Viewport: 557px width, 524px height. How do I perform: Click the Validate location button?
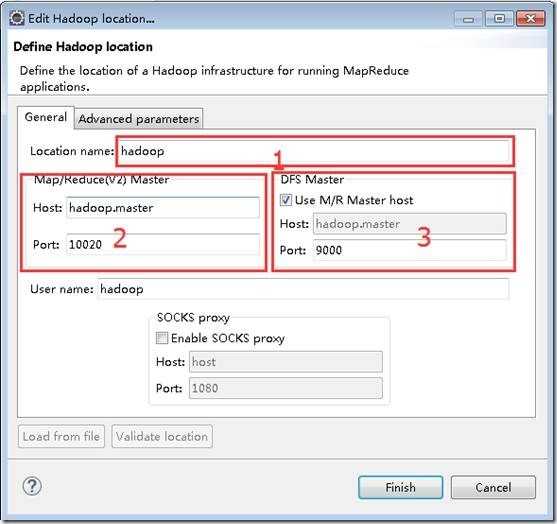click(162, 436)
